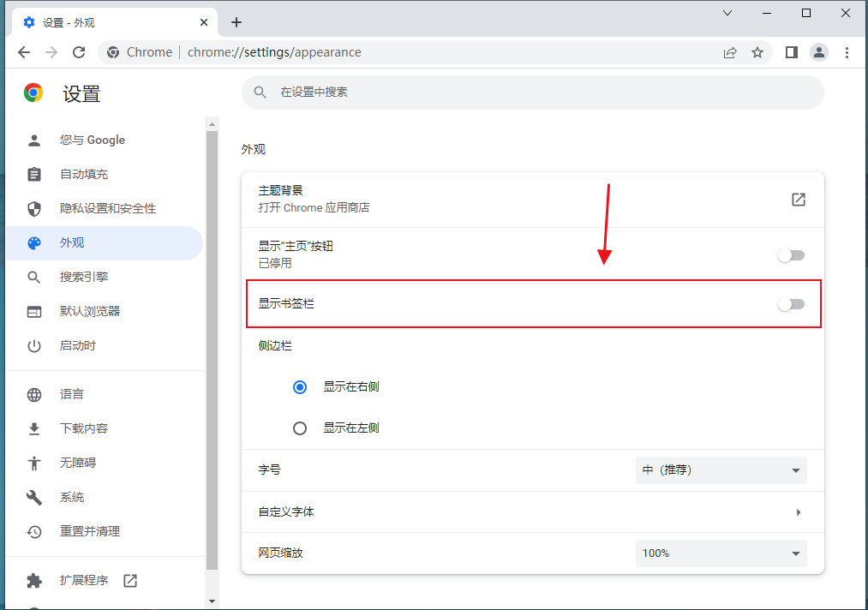Open 隐私设置和安全性 section
Screen dimensions: 868x610
[105, 209]
